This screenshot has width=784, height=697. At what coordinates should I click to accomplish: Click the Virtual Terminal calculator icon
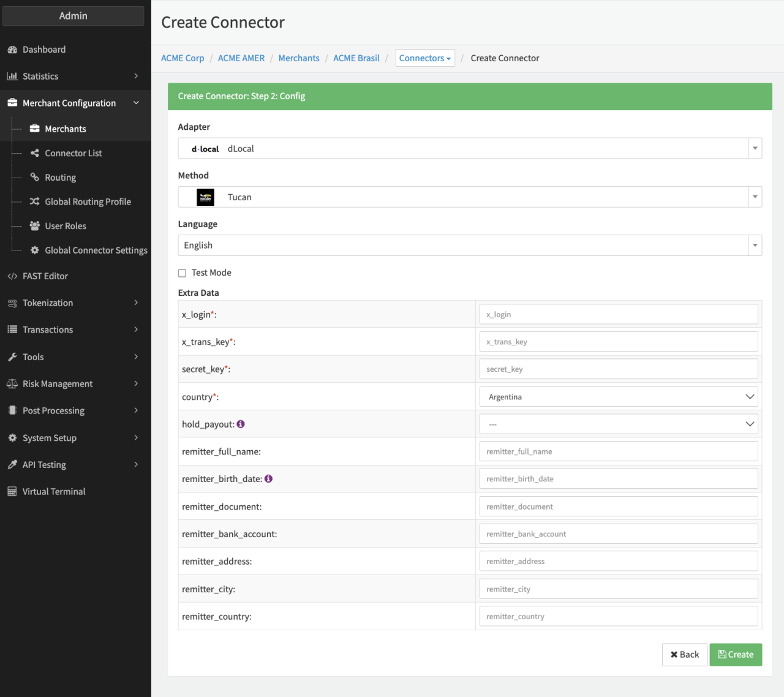tap(12, 492)
